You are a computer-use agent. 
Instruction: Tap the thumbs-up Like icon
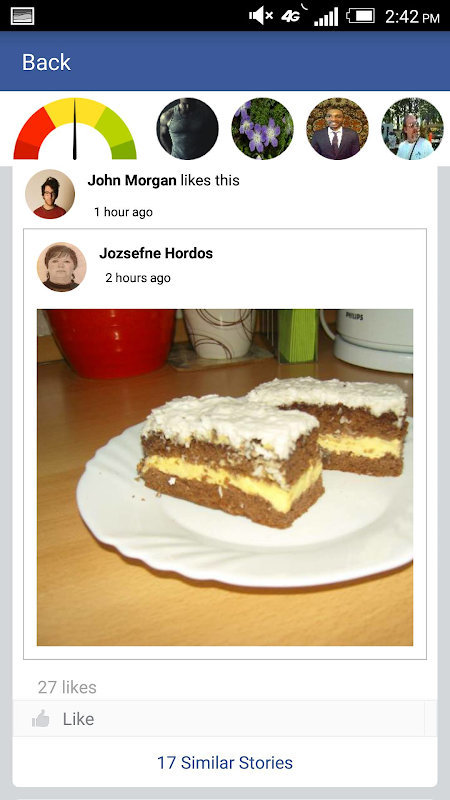click(x=40, y=718)
